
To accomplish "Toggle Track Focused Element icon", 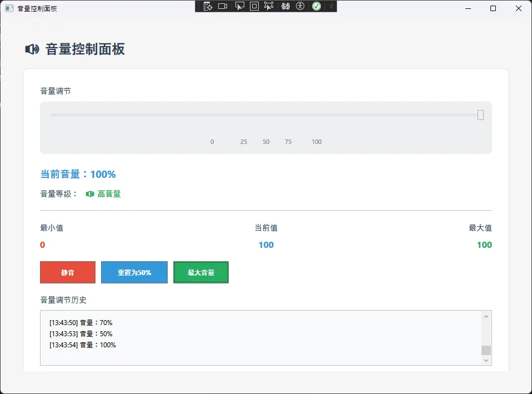I will coord(269,6).
